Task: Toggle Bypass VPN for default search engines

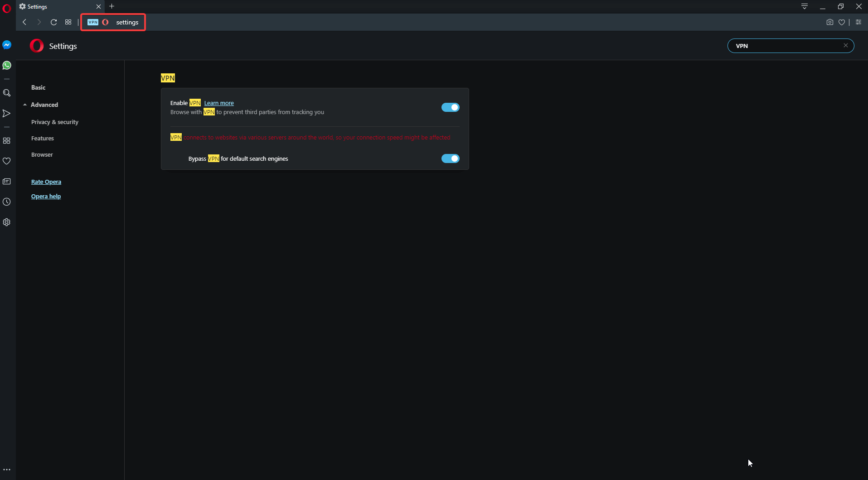Action: [450, 158]
